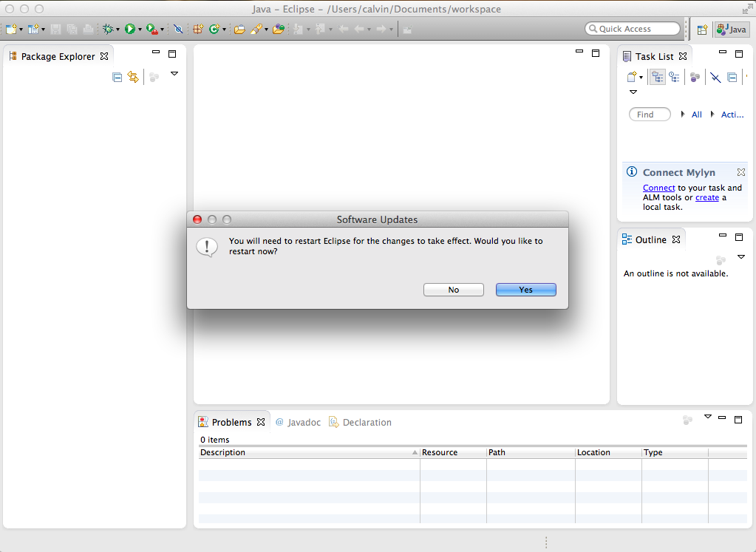Image resolution: width=756 pixels, height=552 pixels.
Task: Maximize the Package Explorer view
Action: point(172,54)
